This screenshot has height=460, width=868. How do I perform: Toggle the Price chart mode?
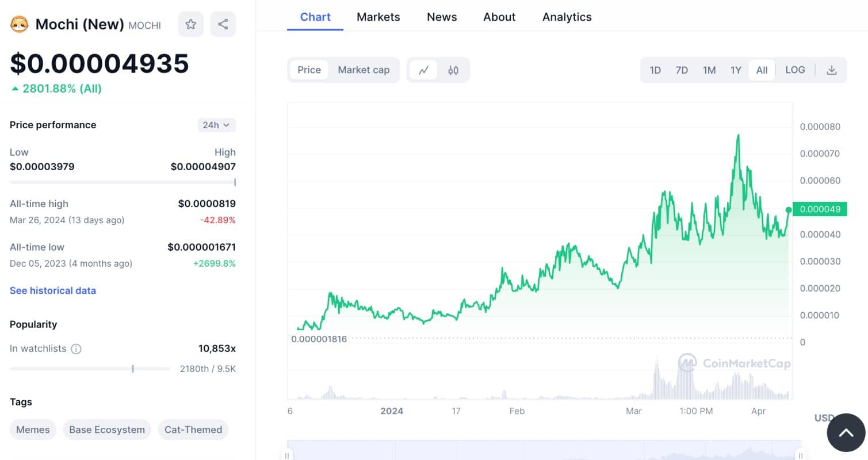[x=309, y=70]
